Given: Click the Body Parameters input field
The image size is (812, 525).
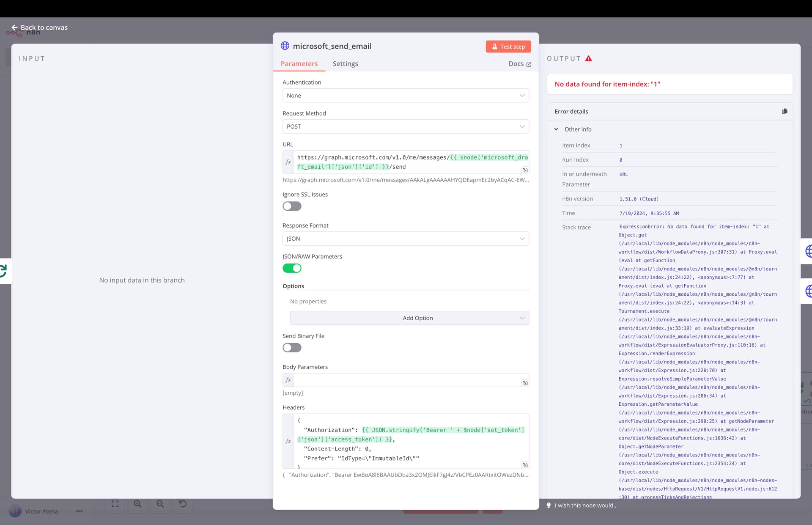Looking at the screenshot, I should pyautogui.click(x=406, y=380).
